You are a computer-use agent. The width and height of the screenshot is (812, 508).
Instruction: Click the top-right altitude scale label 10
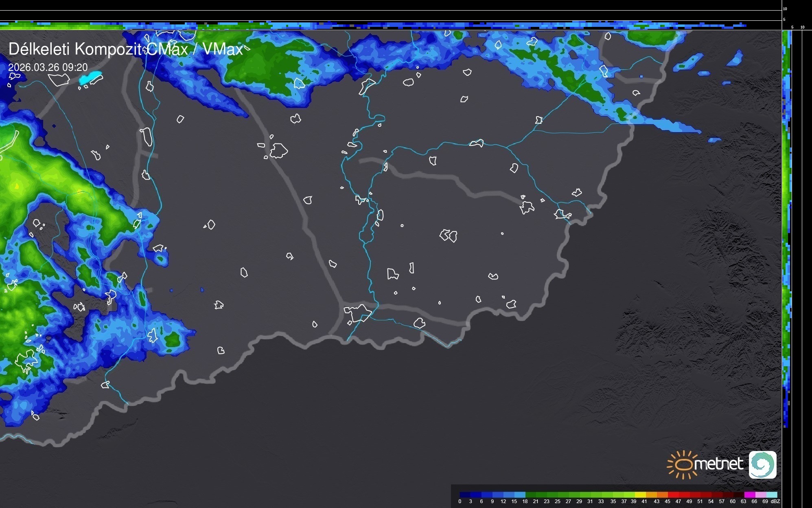(x=785, y=9)
